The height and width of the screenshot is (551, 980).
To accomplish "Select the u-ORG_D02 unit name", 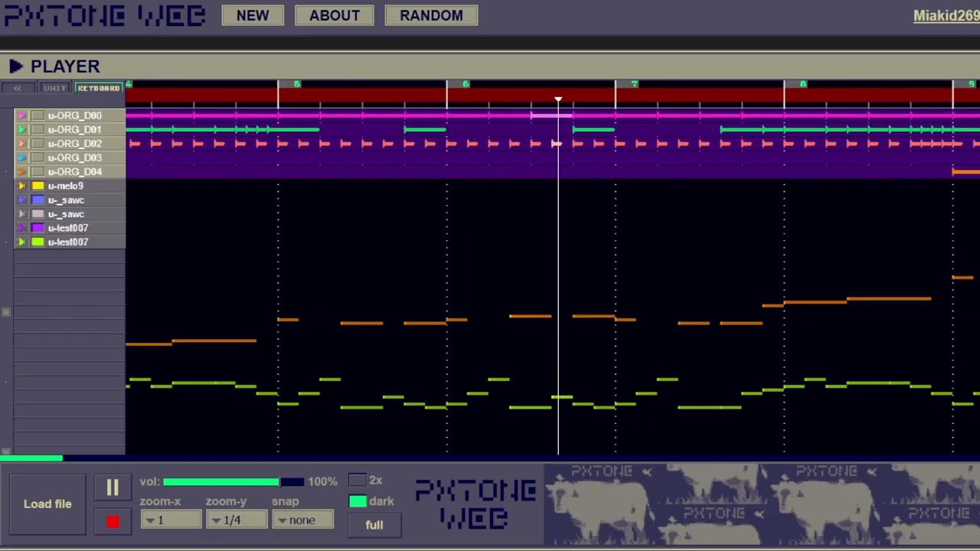I will (x=74, y=143).
